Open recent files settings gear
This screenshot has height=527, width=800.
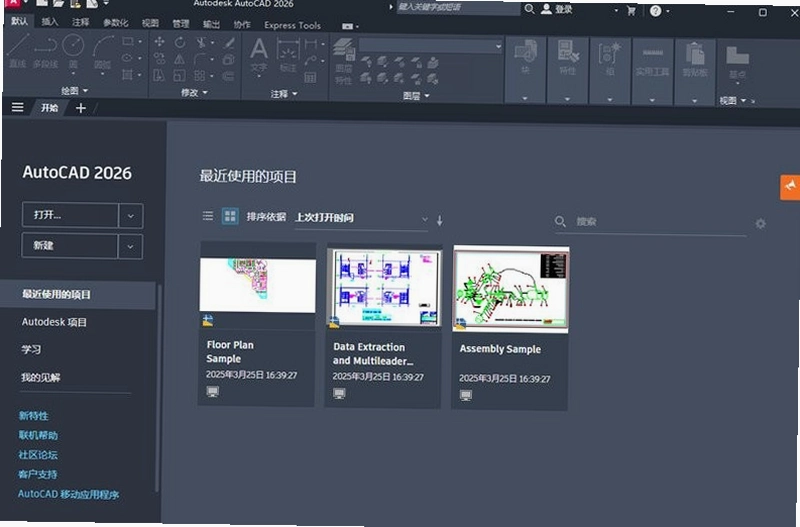760,223
